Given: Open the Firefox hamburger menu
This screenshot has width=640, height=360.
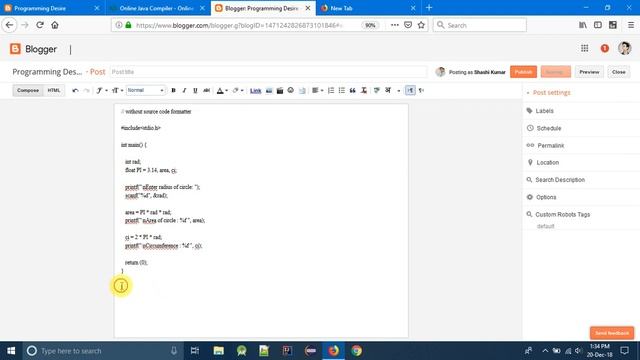Looking at the screenshot, I should pyautogui.click(x=631, y=25).
